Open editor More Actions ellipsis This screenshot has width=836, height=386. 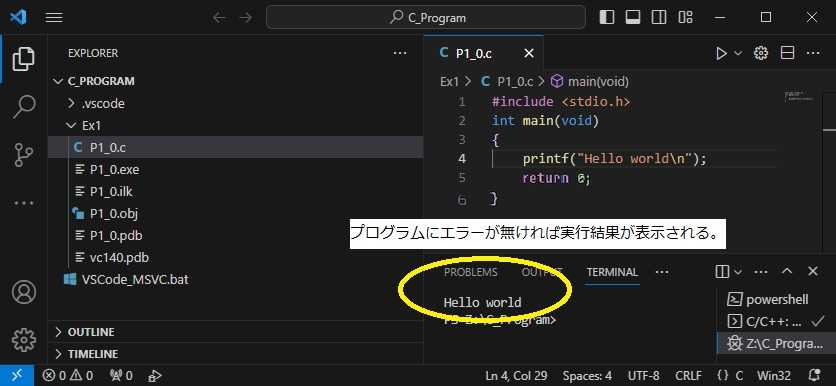tap(813, 53)
